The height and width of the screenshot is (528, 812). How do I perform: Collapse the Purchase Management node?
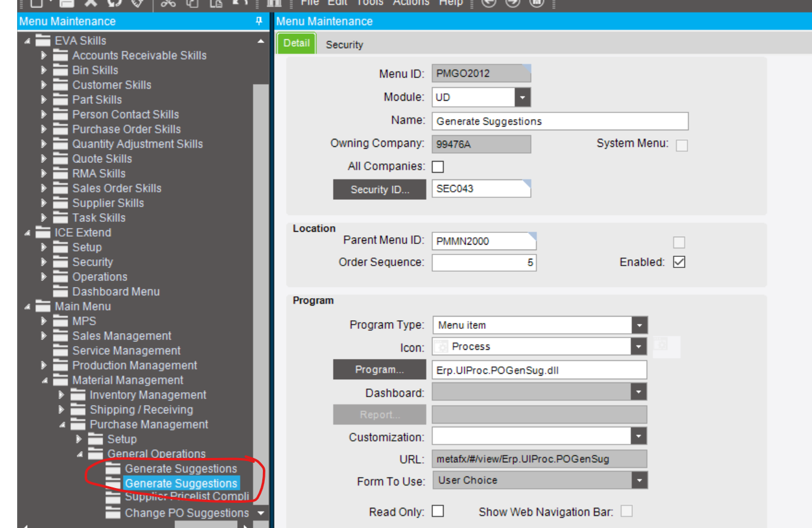(x=62, y=425)
